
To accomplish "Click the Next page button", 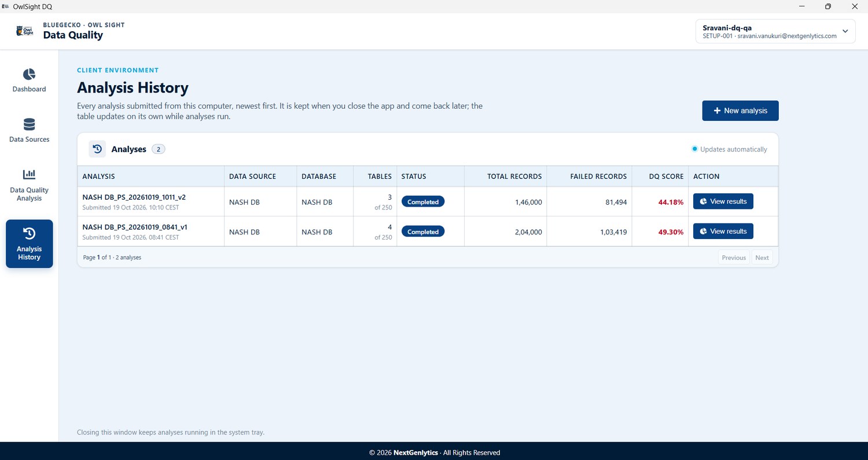I will [x=762, y=257].
